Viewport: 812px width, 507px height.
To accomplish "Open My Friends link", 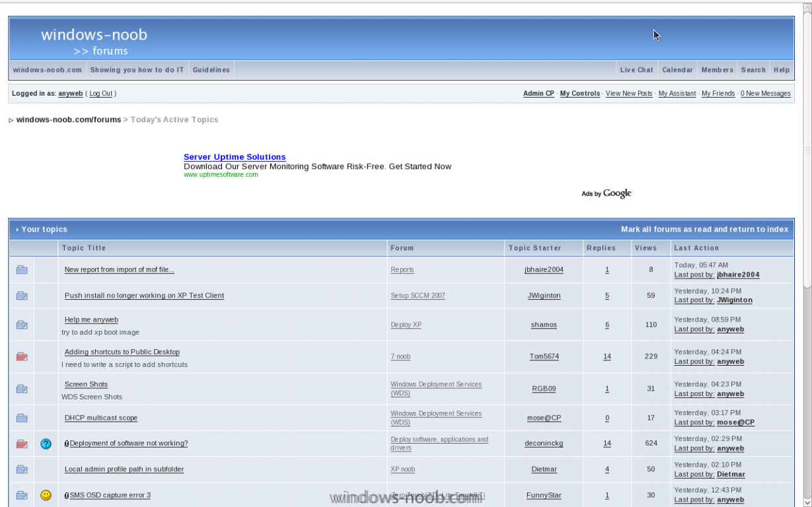I will (x=718, y=94).
